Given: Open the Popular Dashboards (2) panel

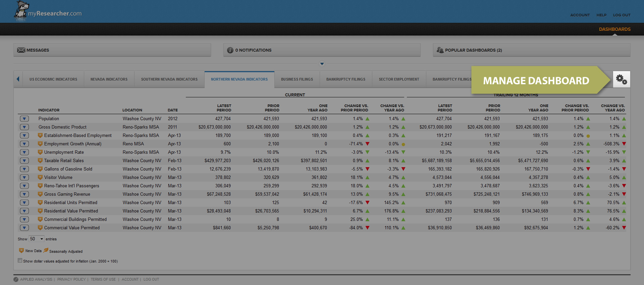Looking at the screenshot, I should coord(532,50).
